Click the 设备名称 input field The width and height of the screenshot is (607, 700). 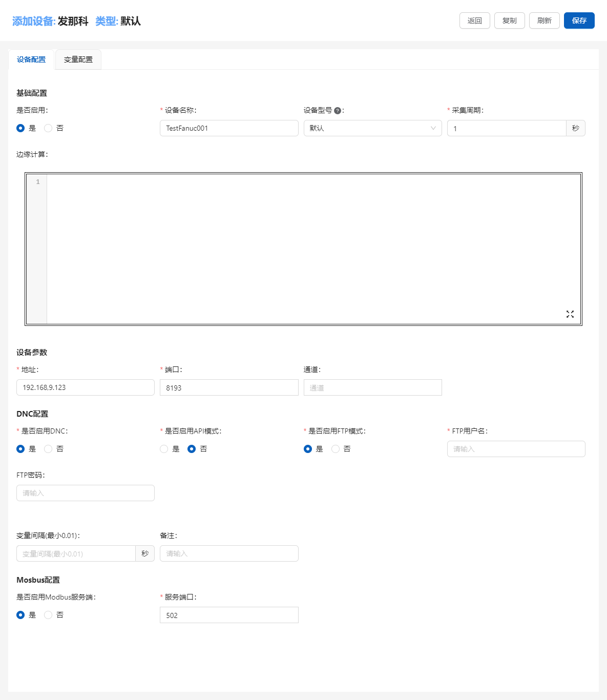pos(229,128)
